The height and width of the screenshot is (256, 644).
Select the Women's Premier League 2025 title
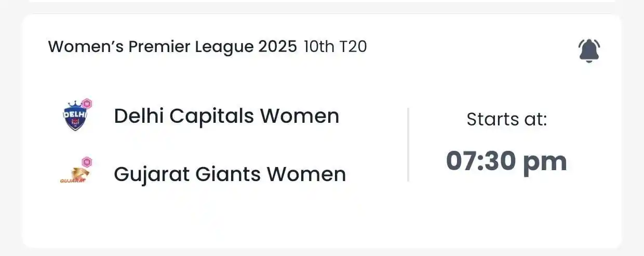click(172, 47)
